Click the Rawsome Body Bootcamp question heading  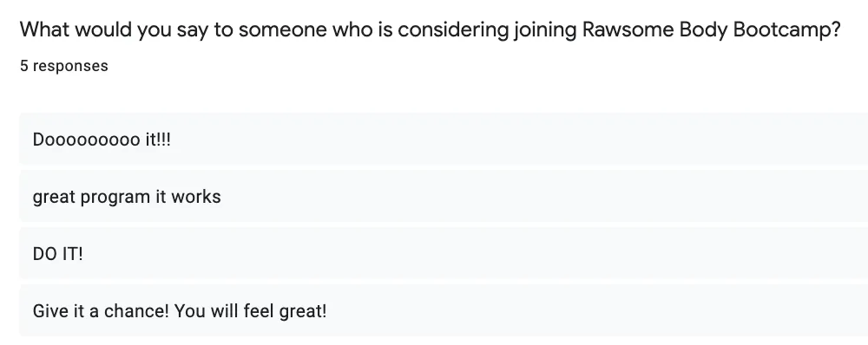pyautogui.click(x=431, y=29)
